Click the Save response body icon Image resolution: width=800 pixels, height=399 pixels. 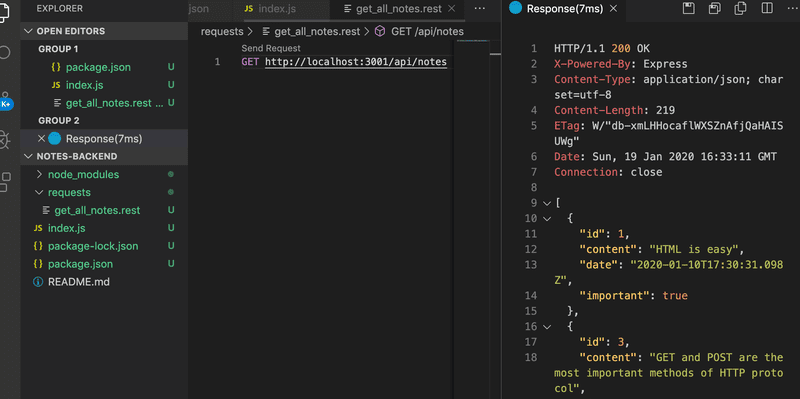714,8
